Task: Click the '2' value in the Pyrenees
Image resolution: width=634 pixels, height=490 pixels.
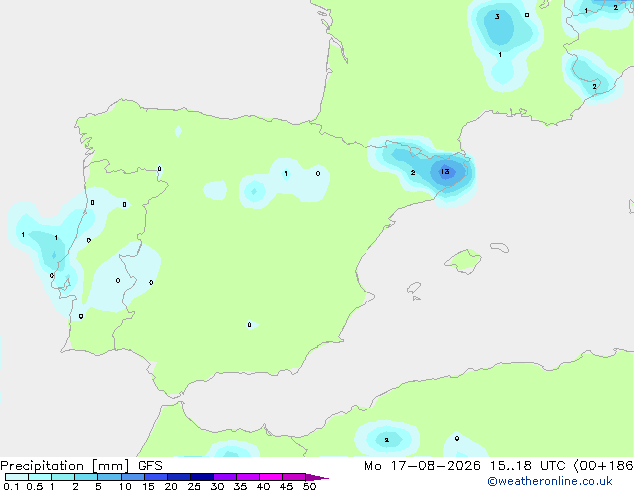Action: click(412, 173)
